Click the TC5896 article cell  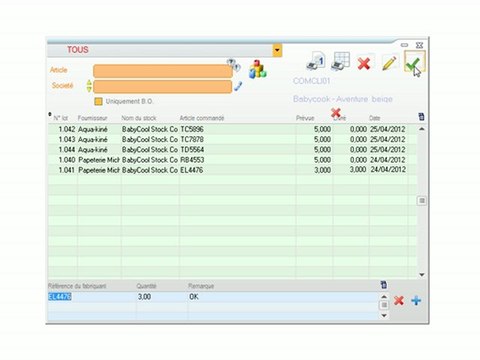pos(192,129)
